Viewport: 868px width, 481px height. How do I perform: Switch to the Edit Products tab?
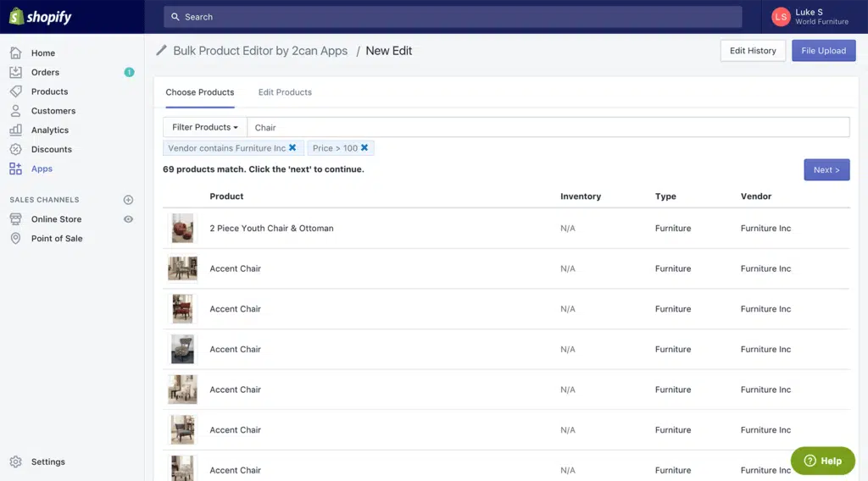coord(285,92)
